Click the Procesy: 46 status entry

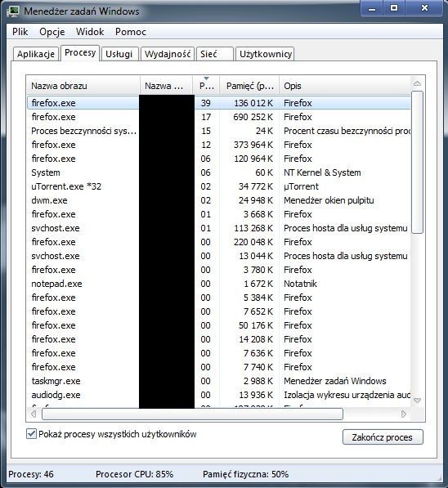31,474
